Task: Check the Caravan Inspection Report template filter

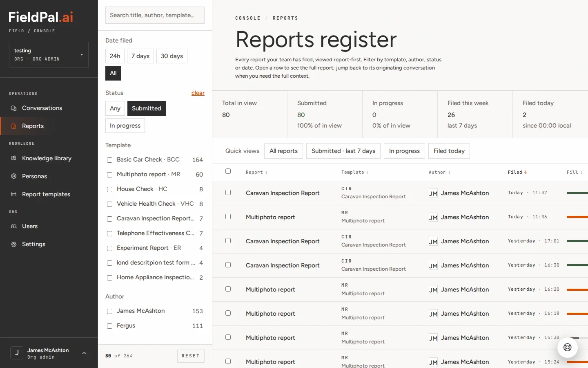Action: click(109, 219)
